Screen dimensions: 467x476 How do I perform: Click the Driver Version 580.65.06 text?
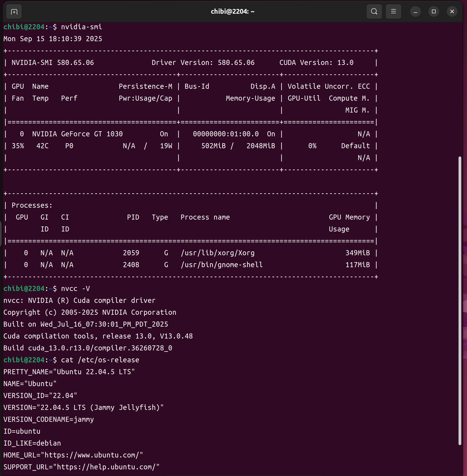pyautogui.click(x=203, y=62)
